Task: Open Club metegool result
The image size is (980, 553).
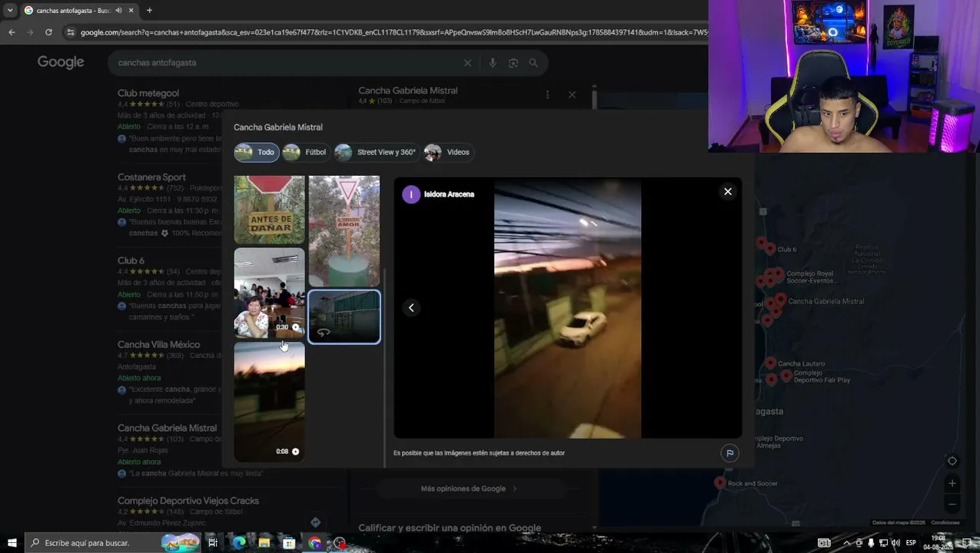Action: pos(148,93)
